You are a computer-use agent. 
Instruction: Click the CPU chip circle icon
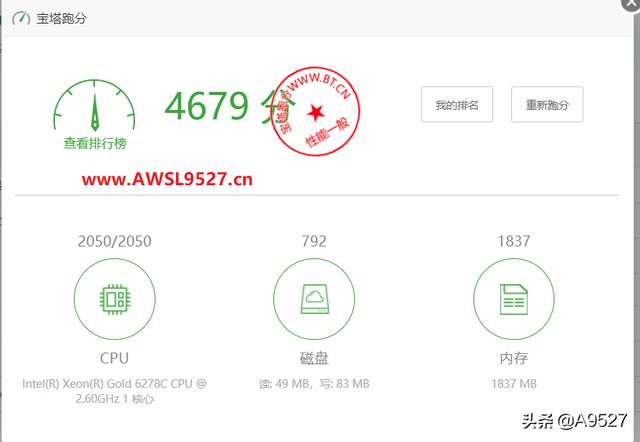point(114,298)
